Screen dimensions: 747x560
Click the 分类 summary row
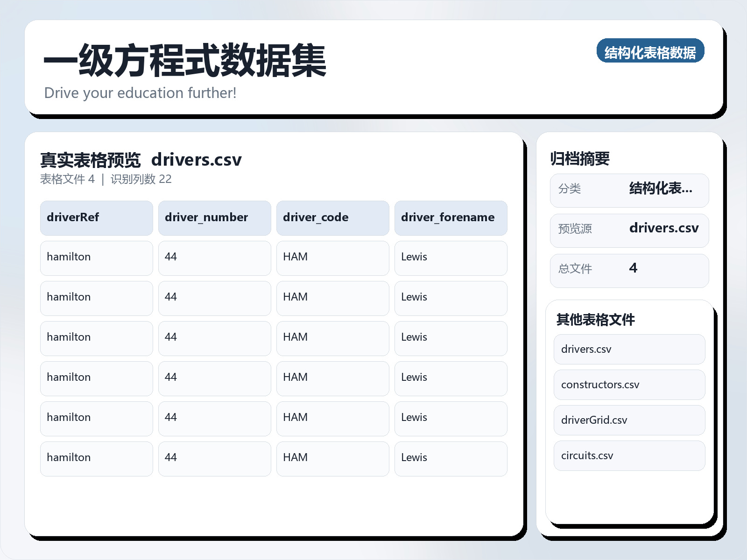click(x=629, y=190)
